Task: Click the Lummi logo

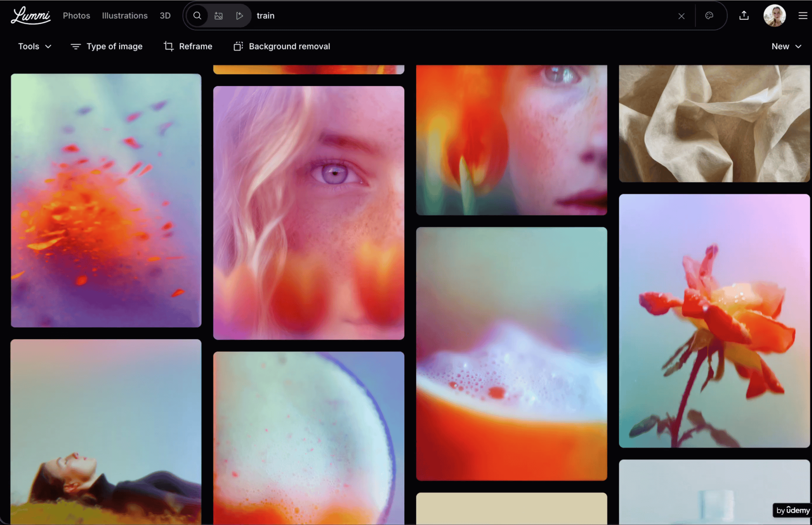Action: 31,15
